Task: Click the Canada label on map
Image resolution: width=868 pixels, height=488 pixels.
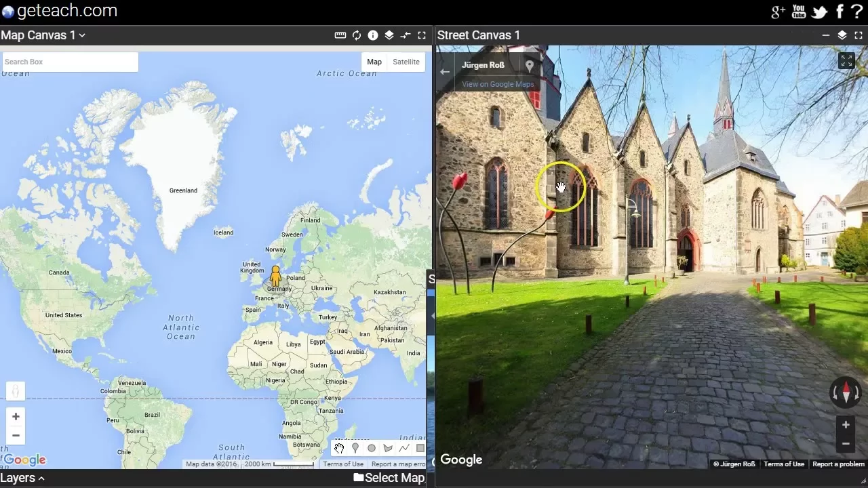Action: click(59, 272)
